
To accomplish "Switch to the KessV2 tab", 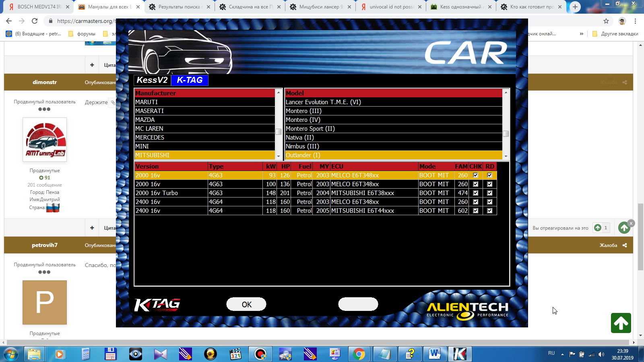I will (152, 80).
